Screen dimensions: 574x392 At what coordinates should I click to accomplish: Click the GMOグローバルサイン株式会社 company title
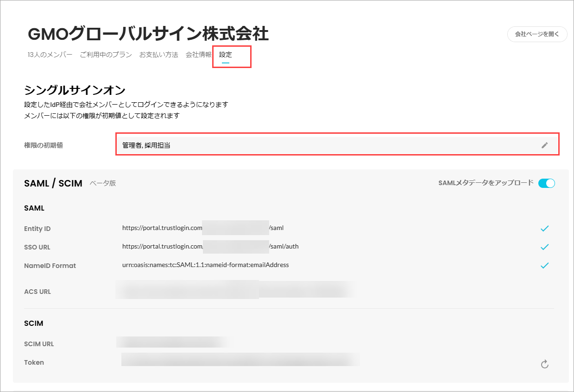pos(148,34)
